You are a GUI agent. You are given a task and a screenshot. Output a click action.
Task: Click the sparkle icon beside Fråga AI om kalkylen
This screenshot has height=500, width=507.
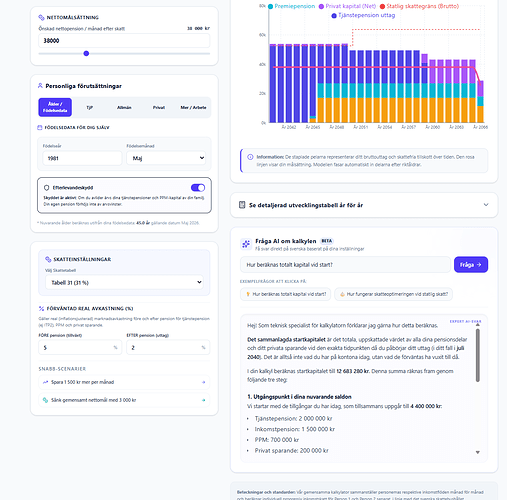246,244
